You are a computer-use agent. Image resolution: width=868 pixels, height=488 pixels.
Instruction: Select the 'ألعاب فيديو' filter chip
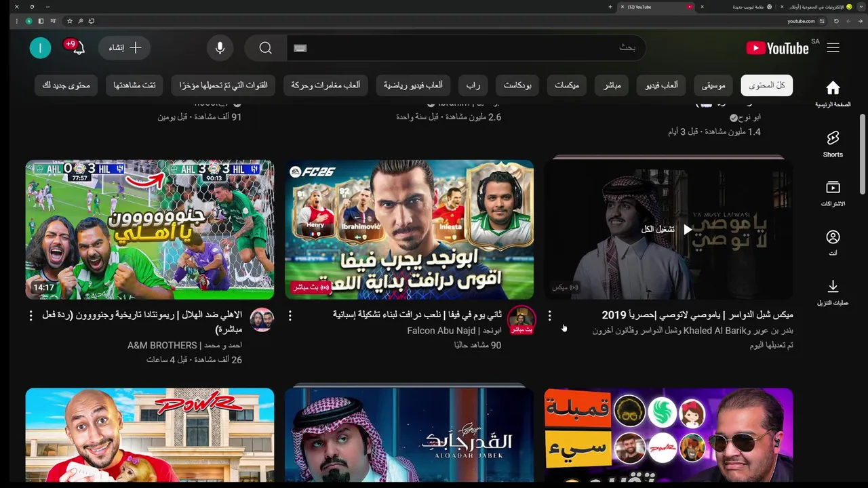661,85
